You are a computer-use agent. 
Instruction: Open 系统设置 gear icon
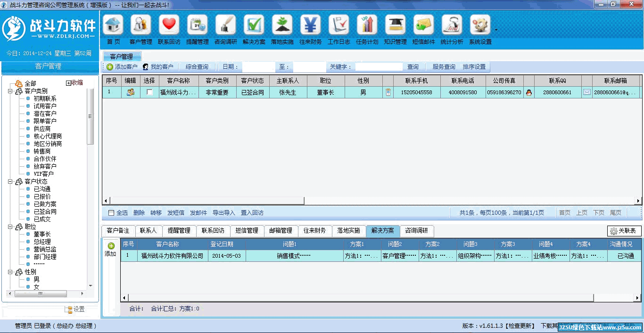[x=480, y=25]
